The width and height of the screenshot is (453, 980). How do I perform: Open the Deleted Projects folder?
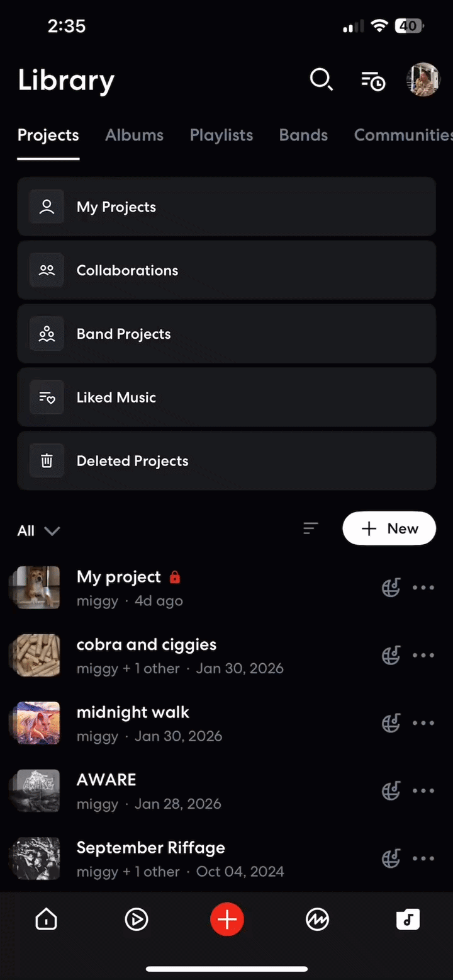226,461
